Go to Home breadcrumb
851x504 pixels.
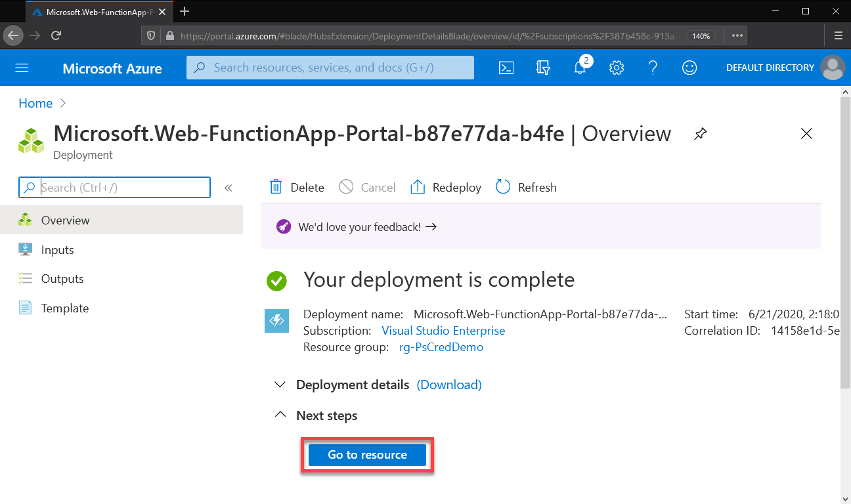pos(35,103)
